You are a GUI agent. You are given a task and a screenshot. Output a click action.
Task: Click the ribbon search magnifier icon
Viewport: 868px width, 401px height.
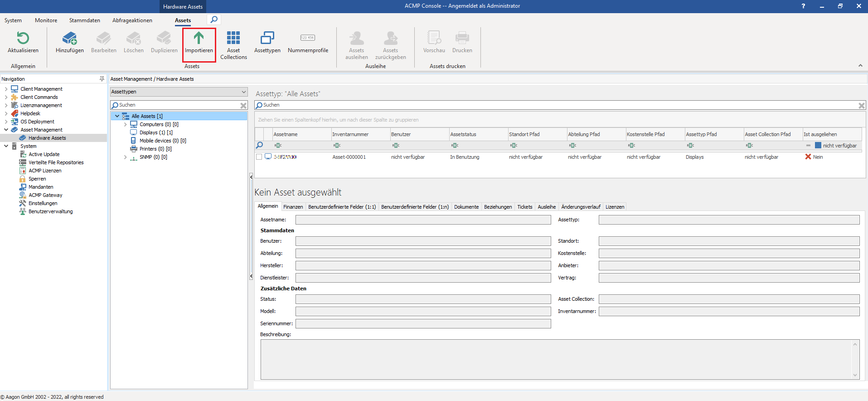[x=214, y=20]
